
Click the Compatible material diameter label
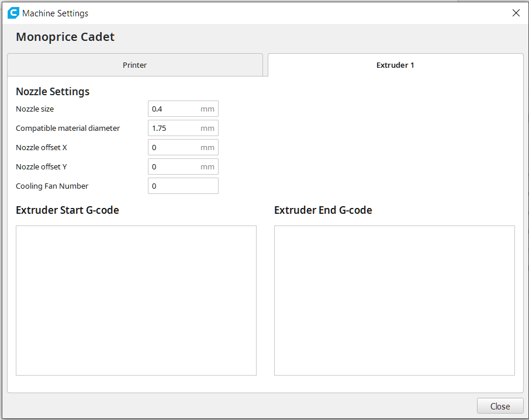pos(68,128)
